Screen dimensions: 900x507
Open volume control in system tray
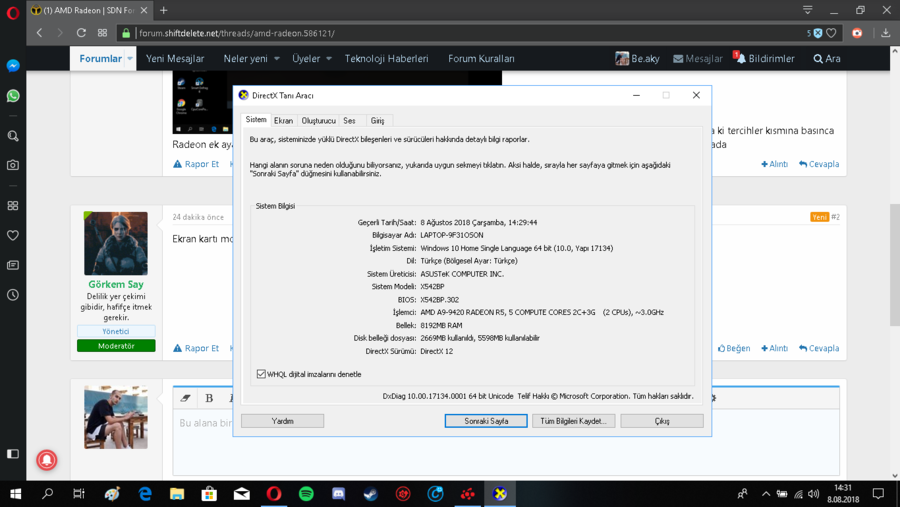click(x=813, y=494)
